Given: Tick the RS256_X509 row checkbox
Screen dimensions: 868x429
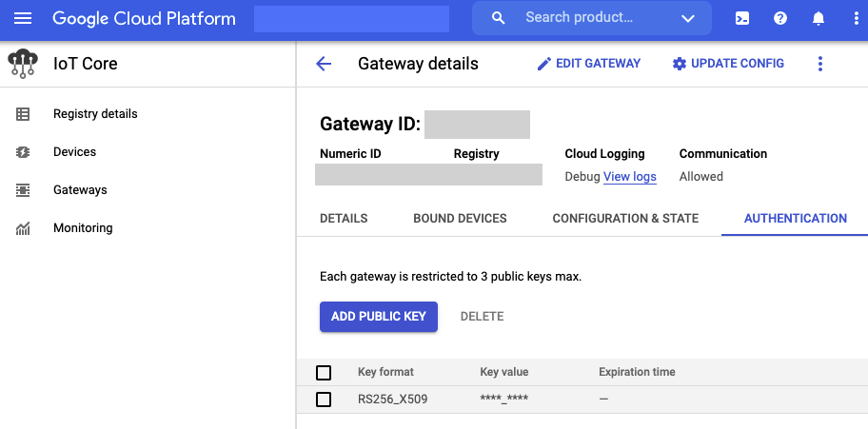Looking at the screenshot, I should pyautogui.click(x=324, y=400).
